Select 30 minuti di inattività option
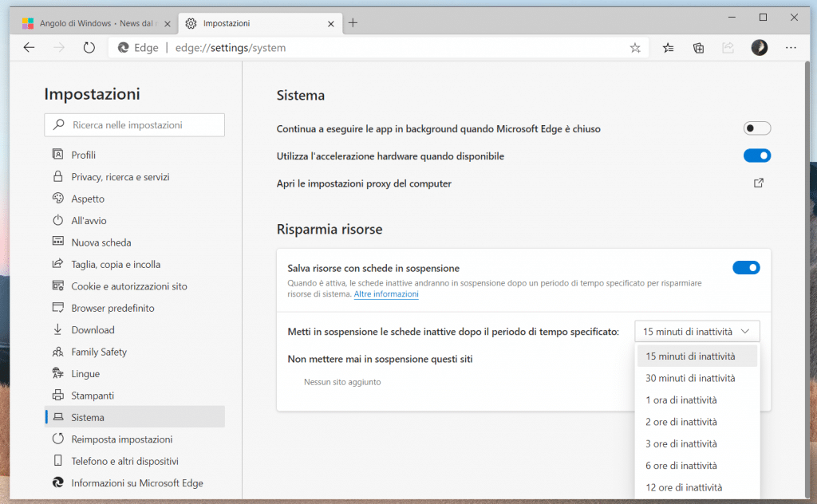 (690, 378)
